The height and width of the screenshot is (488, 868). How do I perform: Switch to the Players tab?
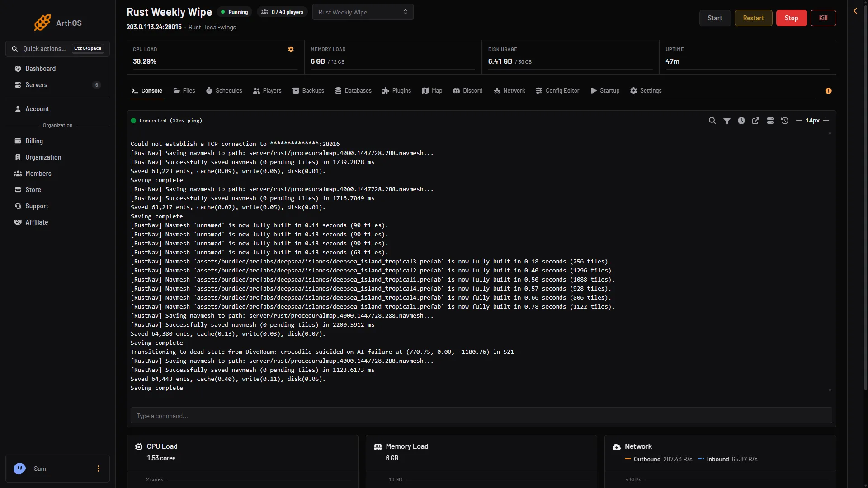(x=267, y=91)
